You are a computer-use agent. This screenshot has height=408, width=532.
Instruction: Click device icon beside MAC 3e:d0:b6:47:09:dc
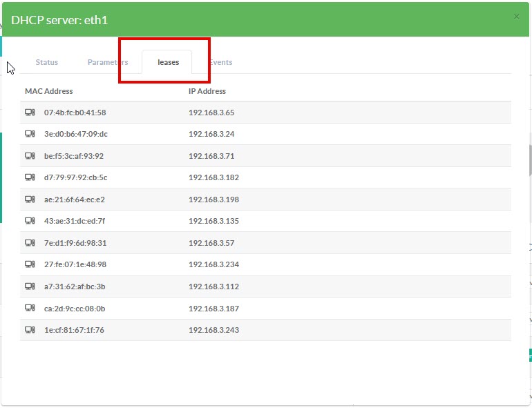[30, 134]
